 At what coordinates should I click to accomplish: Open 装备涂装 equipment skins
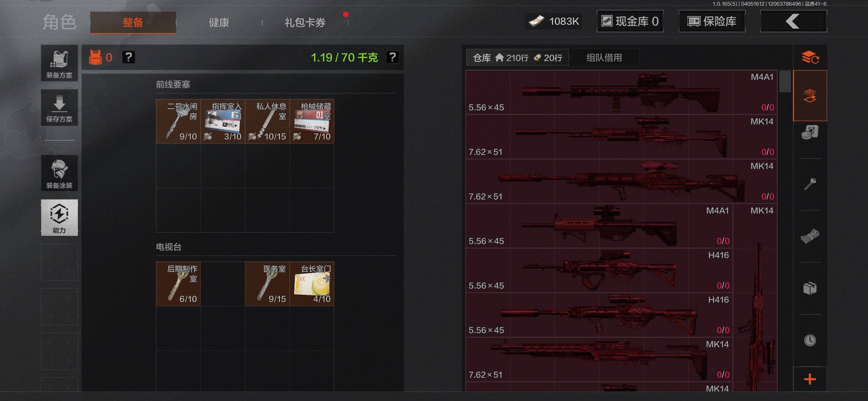[59, 173]
